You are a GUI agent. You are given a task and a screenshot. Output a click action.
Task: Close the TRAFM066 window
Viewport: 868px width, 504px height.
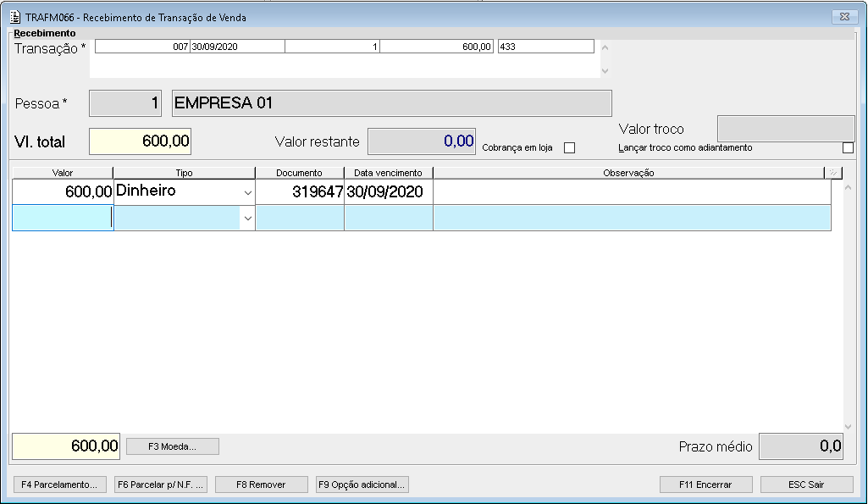(845, 17)
